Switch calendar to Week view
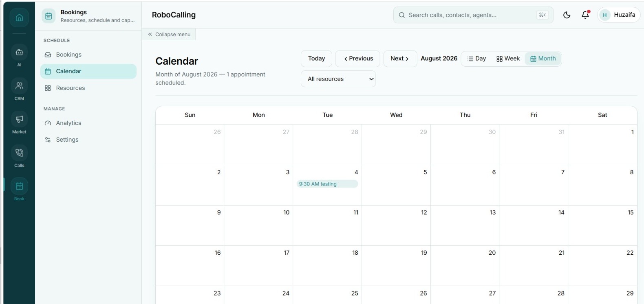 (508, 59)
